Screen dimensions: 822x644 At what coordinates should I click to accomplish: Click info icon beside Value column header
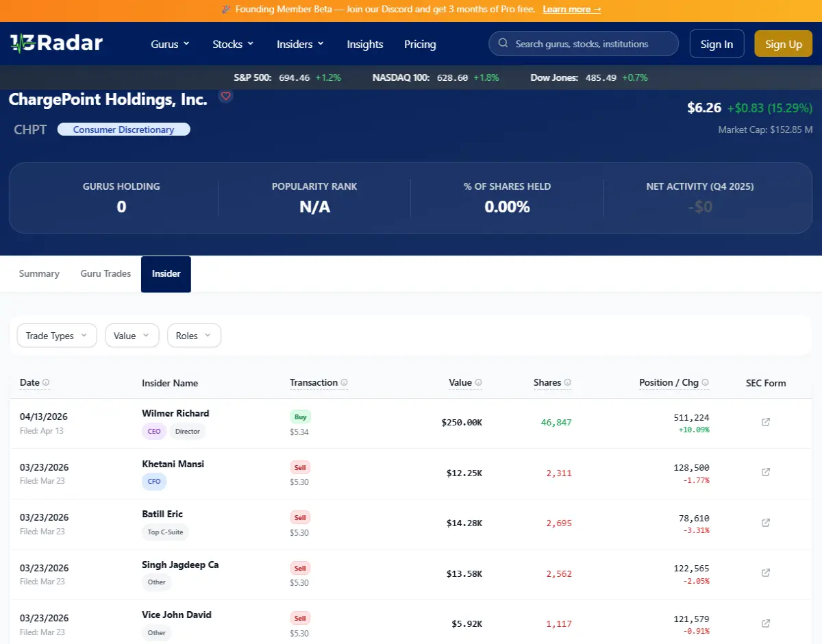click(478, 383)
